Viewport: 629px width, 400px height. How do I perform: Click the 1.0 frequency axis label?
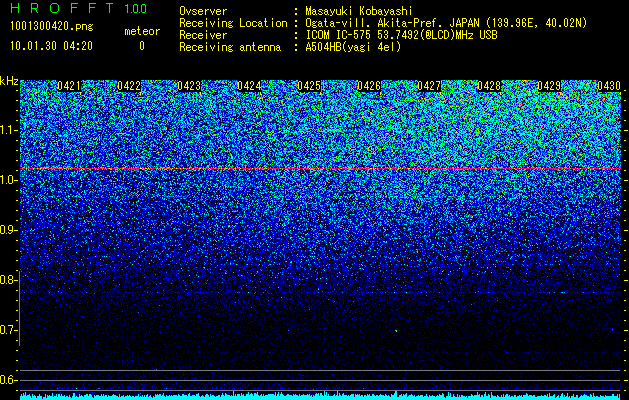(7, 180)
